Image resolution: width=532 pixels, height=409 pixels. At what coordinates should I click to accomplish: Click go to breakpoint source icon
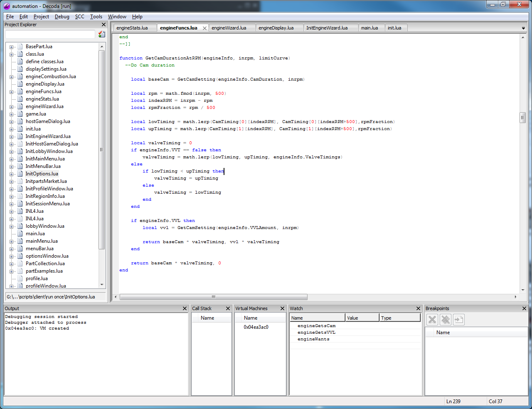[458, 319]
